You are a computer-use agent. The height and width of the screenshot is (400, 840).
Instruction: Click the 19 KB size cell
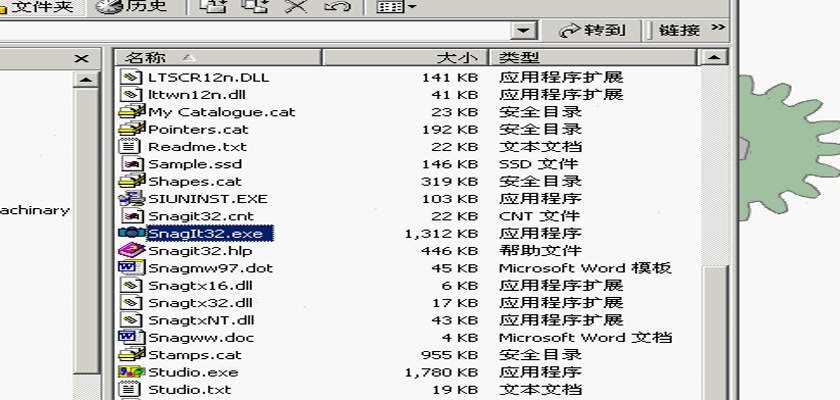pos(454,390)
